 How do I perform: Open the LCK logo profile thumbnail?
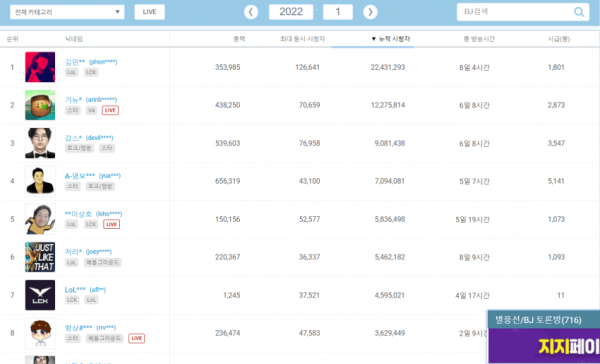[40, 295]
